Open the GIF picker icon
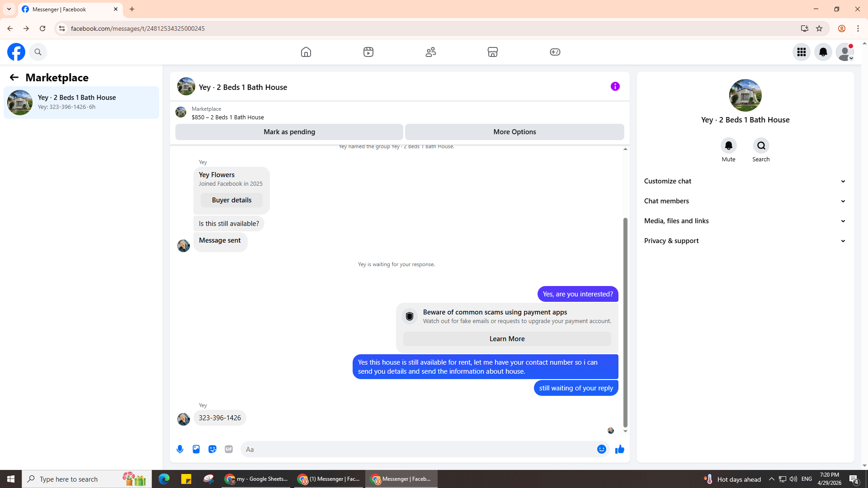The width and height of the screenshot is (868, 488). pos(229,449)
